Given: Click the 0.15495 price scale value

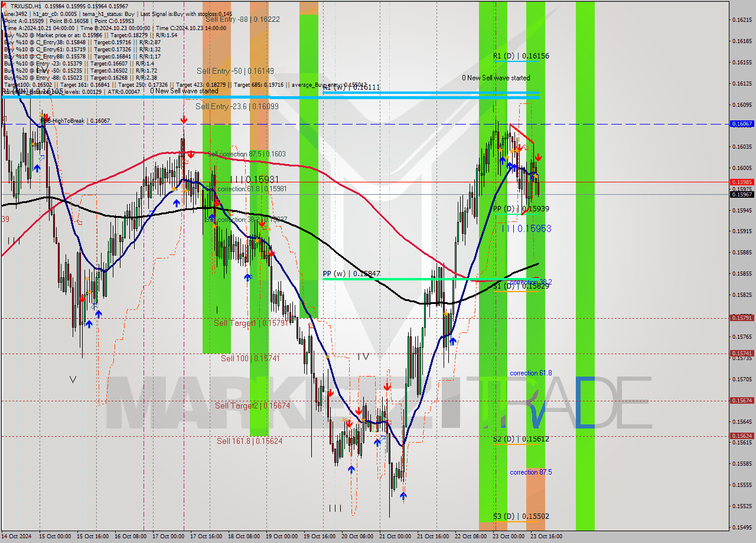Looking at the screenshot, I should [742, 527].
